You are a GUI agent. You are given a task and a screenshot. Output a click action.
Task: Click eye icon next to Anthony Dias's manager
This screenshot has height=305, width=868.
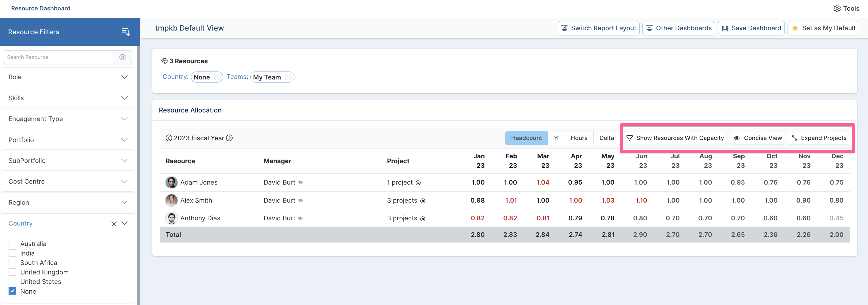click(x=300, y=218)
